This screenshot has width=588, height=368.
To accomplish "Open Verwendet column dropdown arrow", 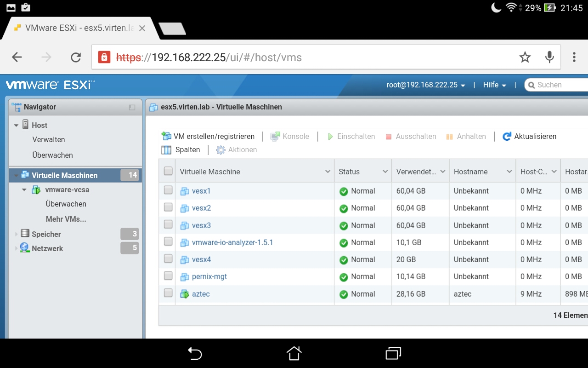I will 442,172.
